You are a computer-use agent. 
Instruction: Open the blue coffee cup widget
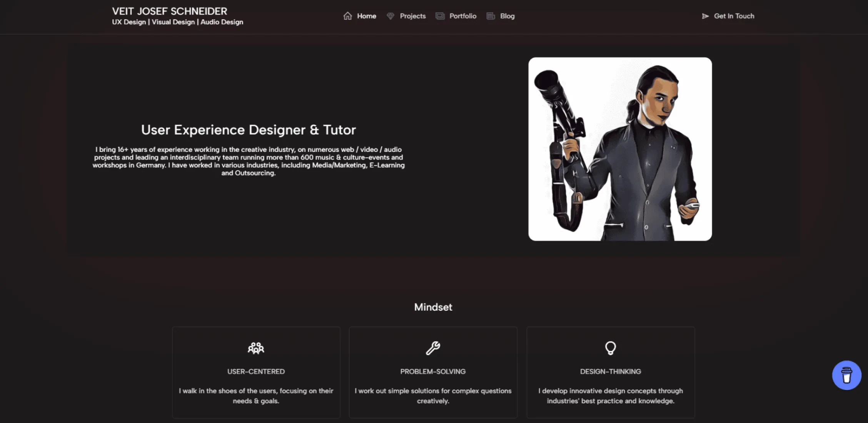[x=846, y=375]
